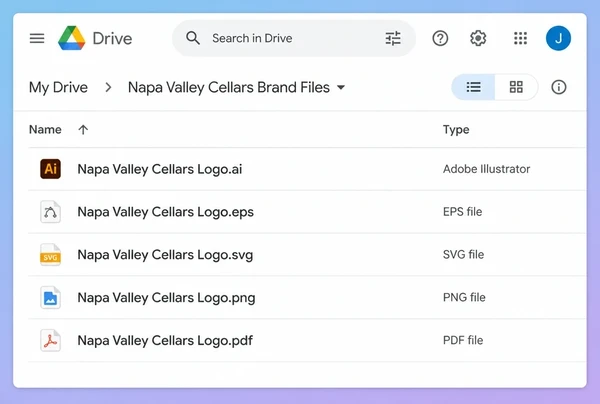The image size is (600, 404).
Task: Click the Type column header
Action: [x=456, y=130]
